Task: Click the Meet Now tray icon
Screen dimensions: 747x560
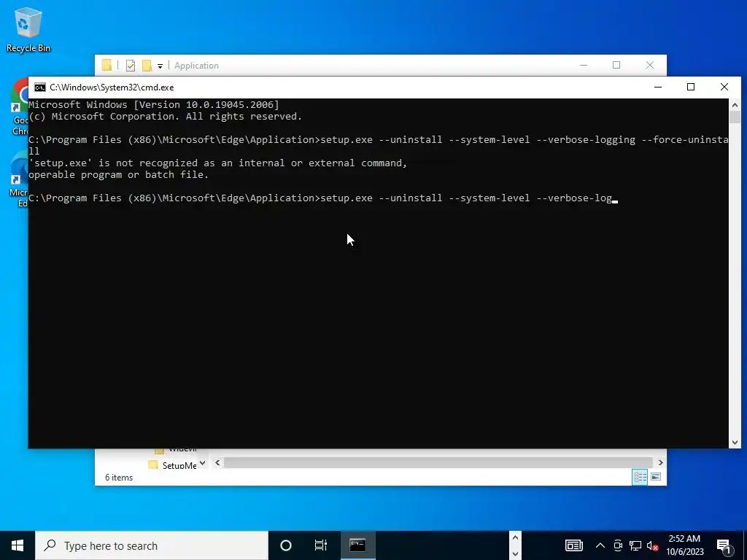Action: (x=618, y=545)
